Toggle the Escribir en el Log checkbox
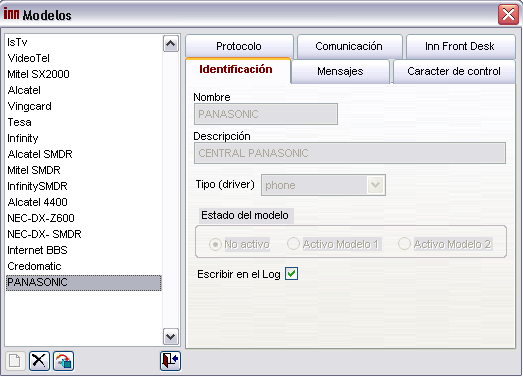Viewport: 523px width, 377px height. [292, 274]
